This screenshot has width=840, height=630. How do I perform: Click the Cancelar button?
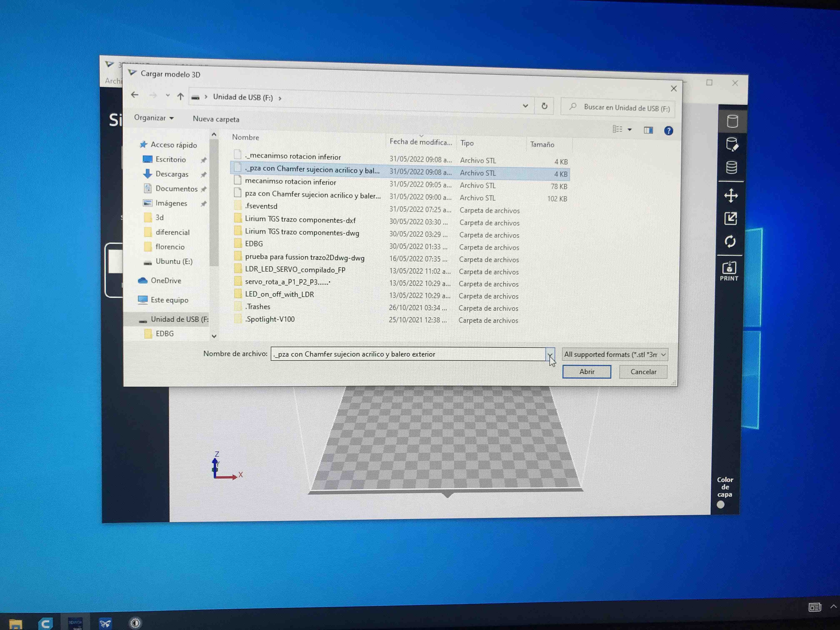[x=643, y=372]
